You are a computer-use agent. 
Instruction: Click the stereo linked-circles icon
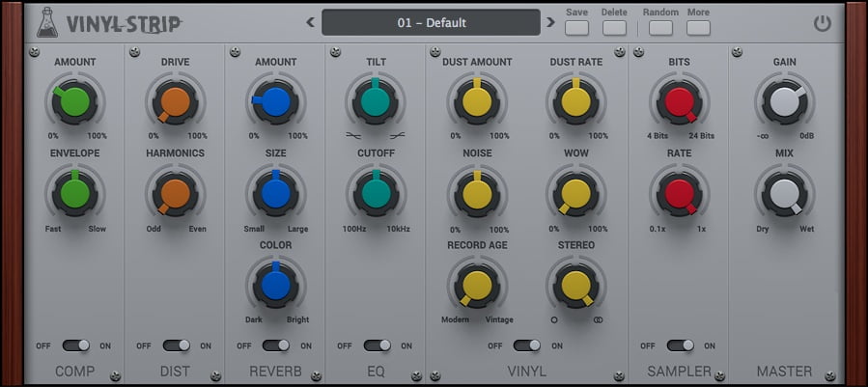tap(599, 319)
